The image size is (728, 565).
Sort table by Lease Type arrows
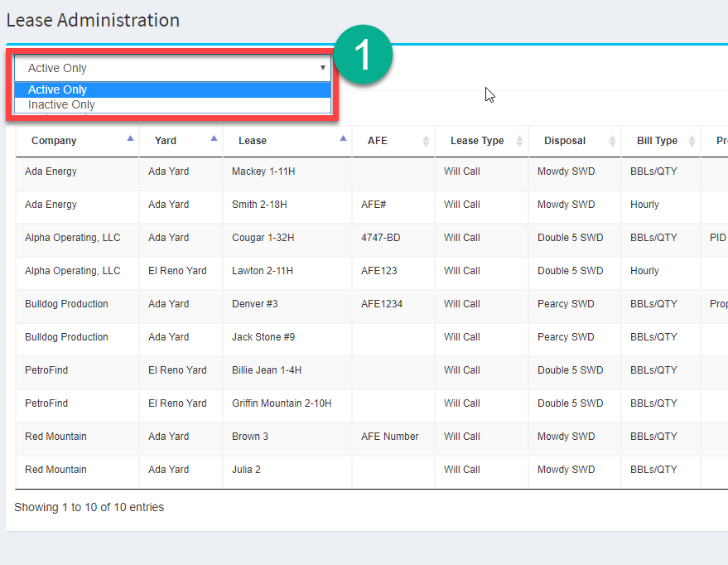pos(519,141)
